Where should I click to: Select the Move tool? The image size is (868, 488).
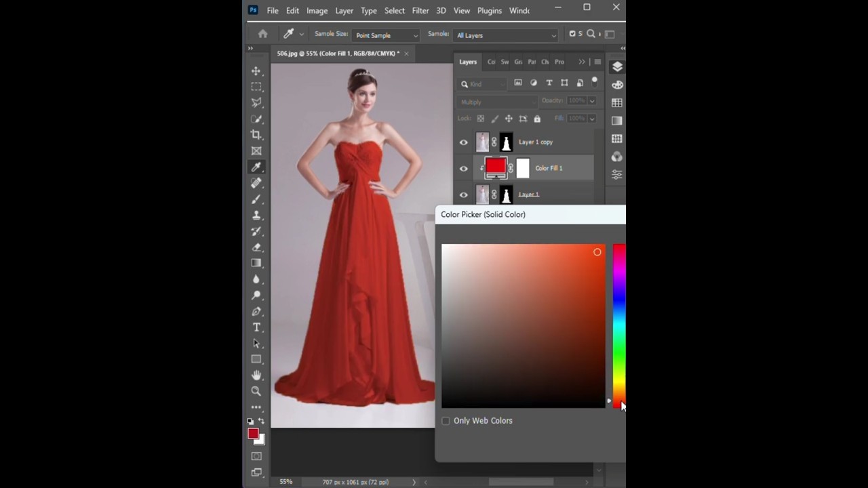(x=256, y=71)
